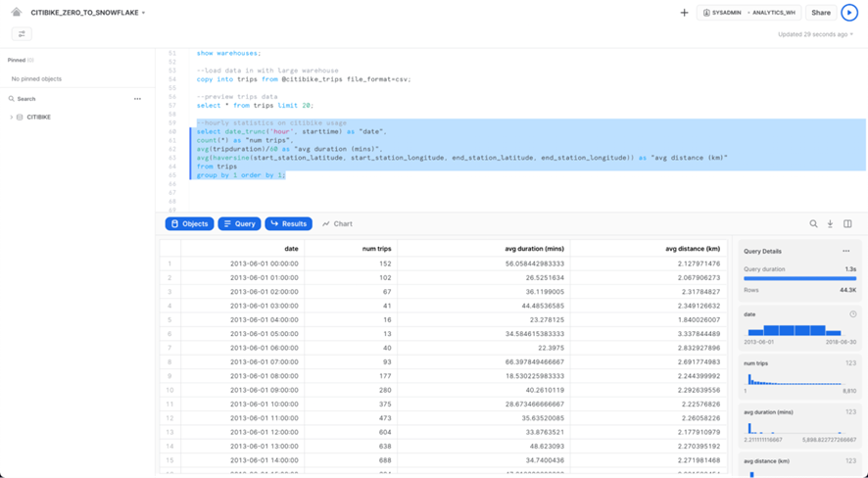Toggle the Query pane button
868x478 pixels.
click(239, 224)
